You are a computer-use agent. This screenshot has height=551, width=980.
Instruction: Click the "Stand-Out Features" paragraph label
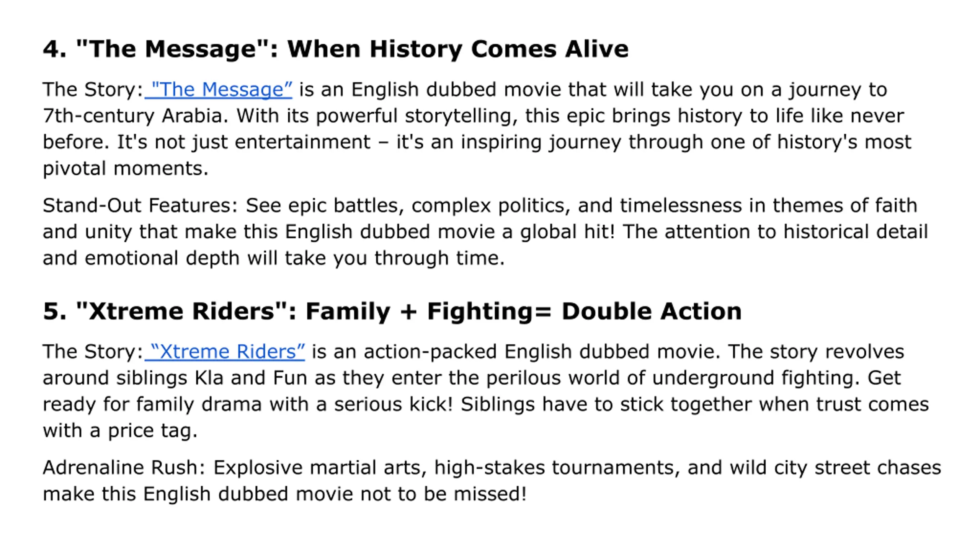point(140,205)
